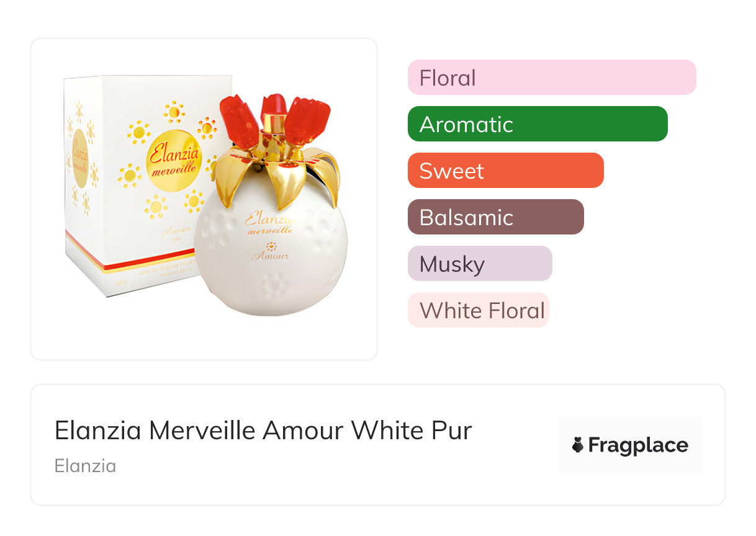Click the Fragplace bottle logo icon
756x536 pixels.
coord(577,445)
